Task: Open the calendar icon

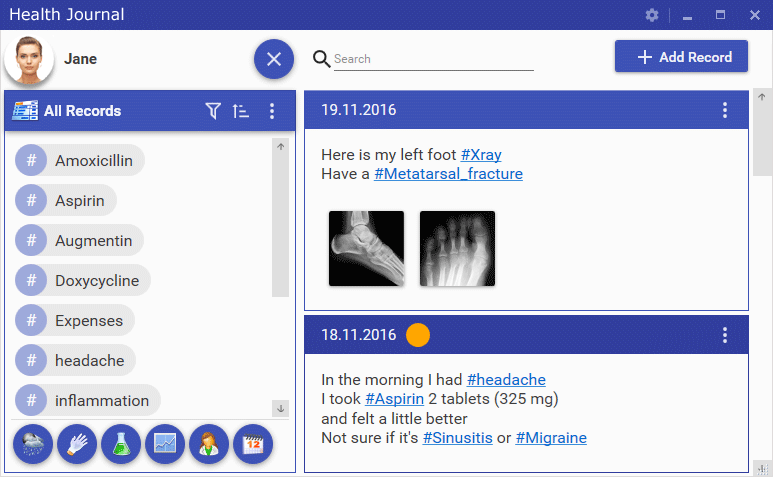Action: click(253, 443)
